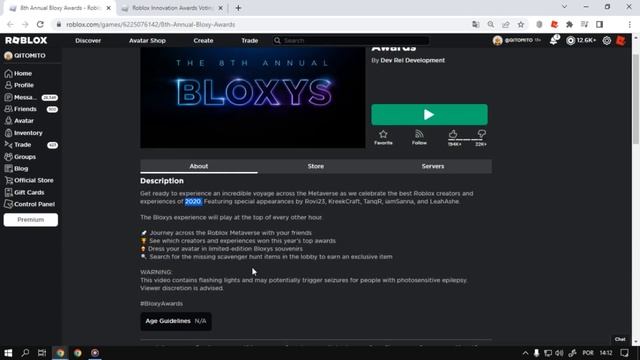This screenshot has height=360, width=640.
Task: Open Gift Cards in the left sidebar
Action: pyautogui.click(x=24, y=192)
